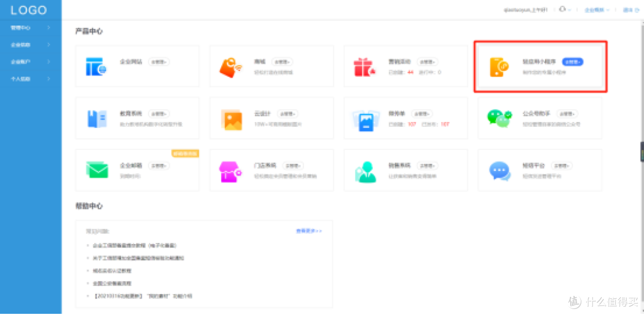This screenshot has width=644, height=315.
Task: Expand the 企业账户 sidebar arrow
Action: 48,61
